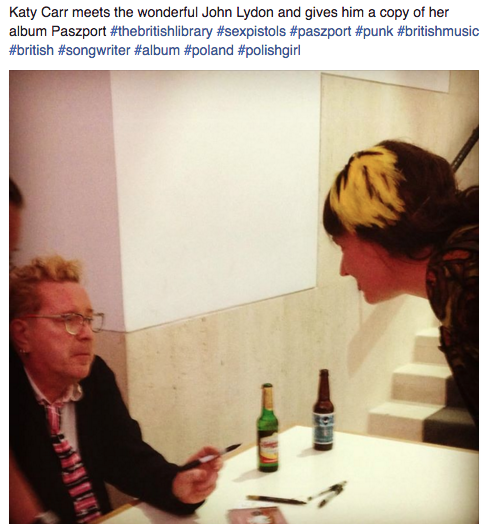
Task: Click the #sexpistols hashtag
Action: [x=251, y=31]
